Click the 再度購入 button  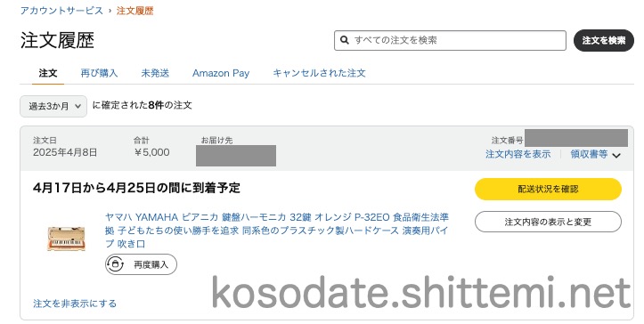point(141,264)
